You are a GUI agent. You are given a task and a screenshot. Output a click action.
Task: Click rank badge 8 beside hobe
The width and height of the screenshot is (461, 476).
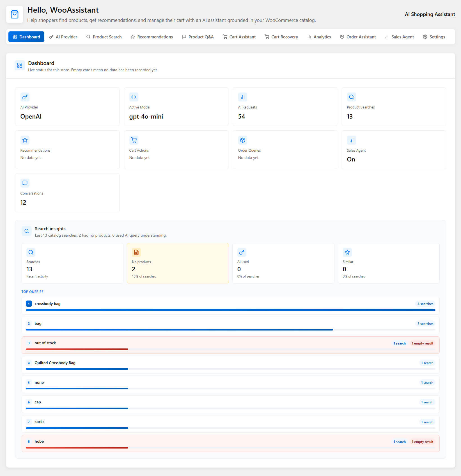(29, 441)
